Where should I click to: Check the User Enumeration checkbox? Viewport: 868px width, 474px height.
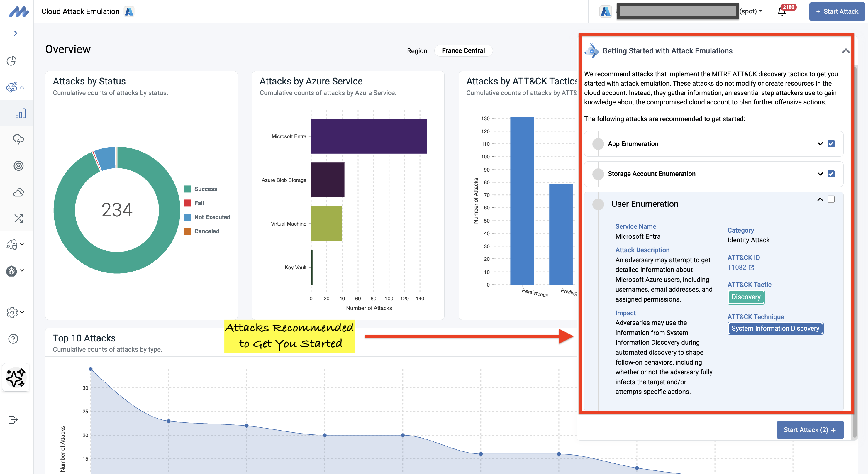tap(831, 199)
